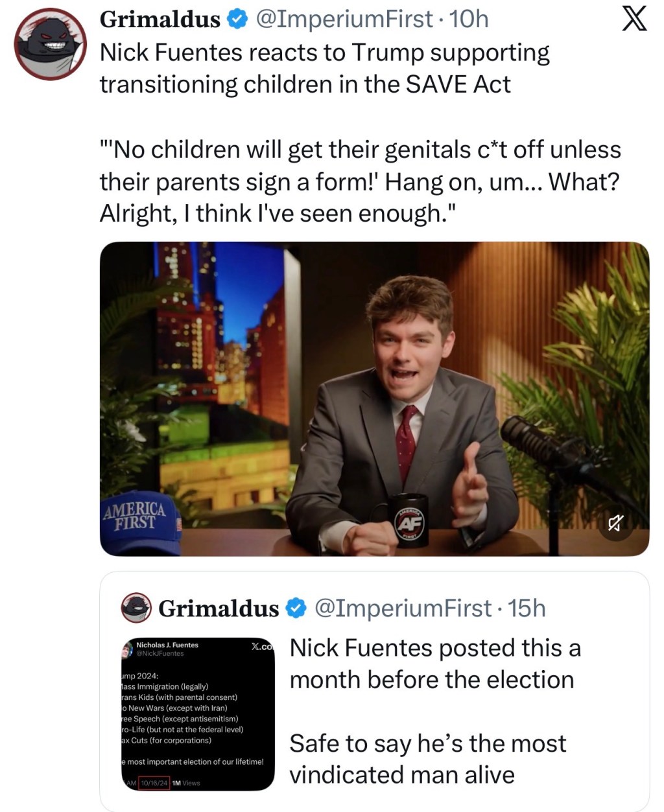Click the 10h timestamp on main post

pyautogui.click(x=469, y=19)
